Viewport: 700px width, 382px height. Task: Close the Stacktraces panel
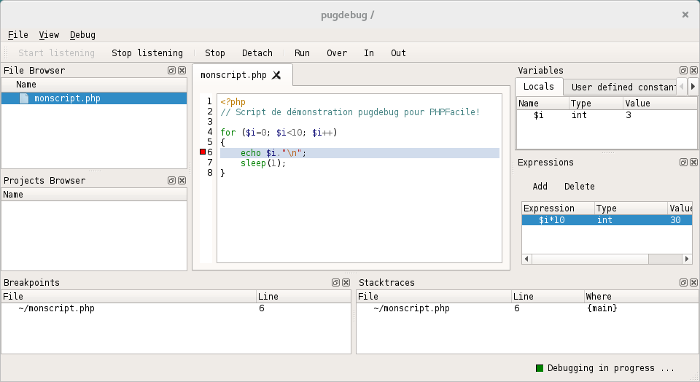(x=694, y=282)
